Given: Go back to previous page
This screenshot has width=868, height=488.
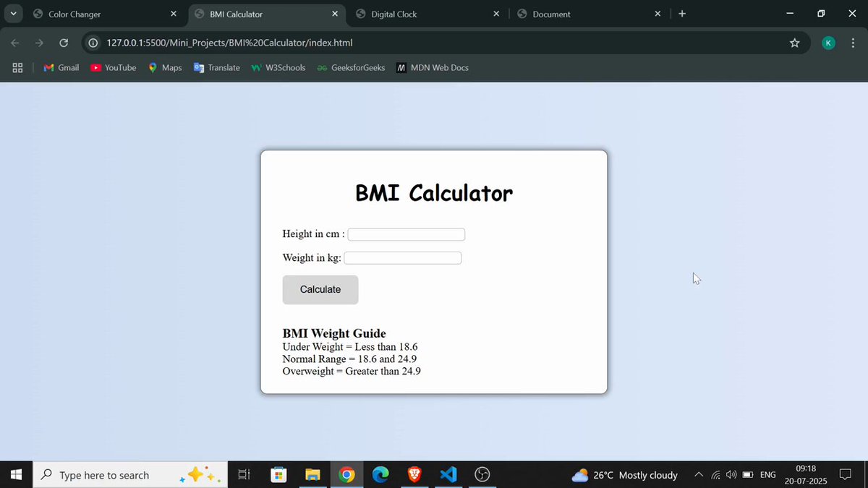Looking at the screenshot, I should 15,43.
